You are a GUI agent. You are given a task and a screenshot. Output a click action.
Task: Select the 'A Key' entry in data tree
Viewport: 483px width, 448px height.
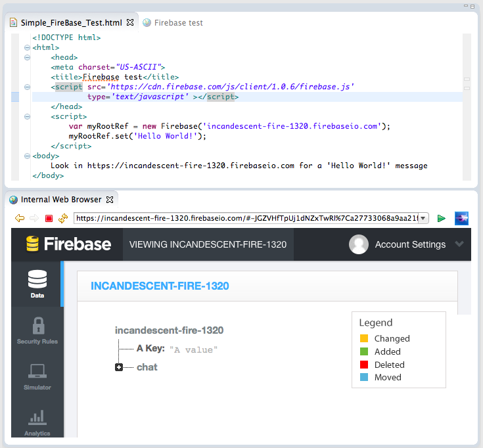click(x=150, y=348)
